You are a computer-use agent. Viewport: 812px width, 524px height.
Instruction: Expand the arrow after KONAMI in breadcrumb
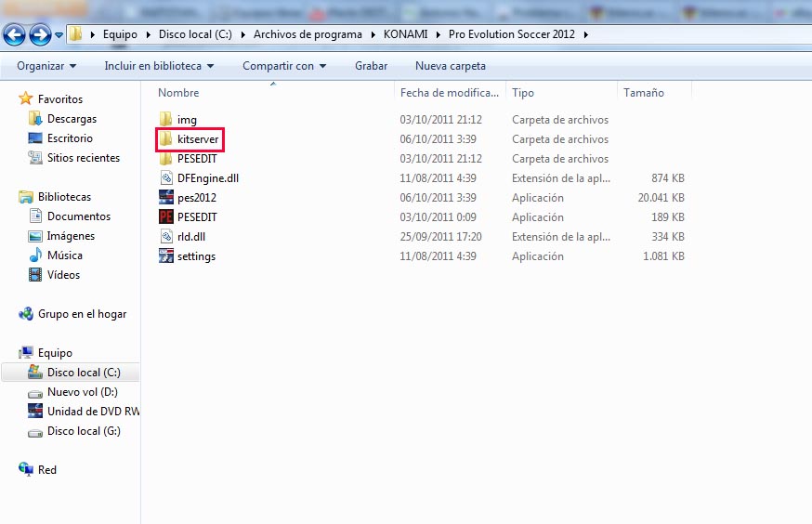(x=439, y=34)
